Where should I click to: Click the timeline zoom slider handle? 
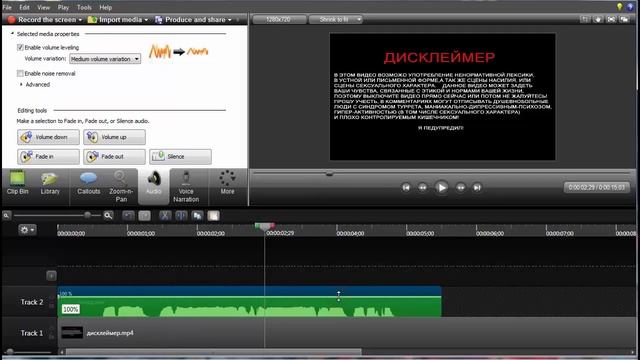(87, 216)
